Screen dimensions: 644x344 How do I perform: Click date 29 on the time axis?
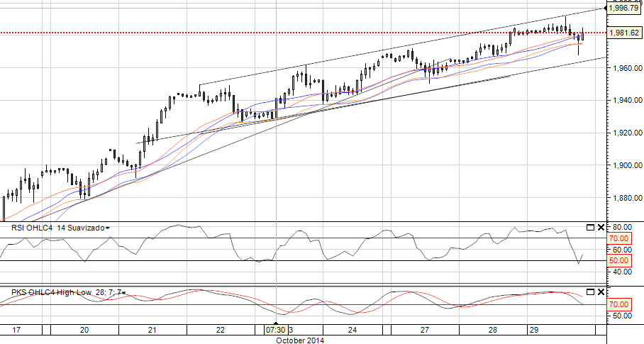533,330
